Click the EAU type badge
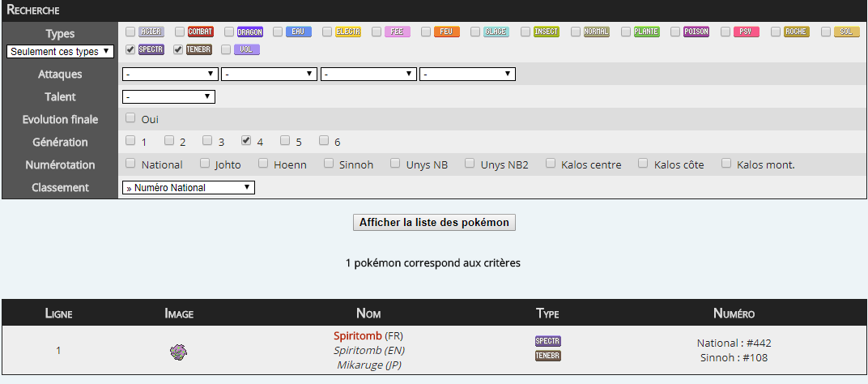 pos(299,32)
